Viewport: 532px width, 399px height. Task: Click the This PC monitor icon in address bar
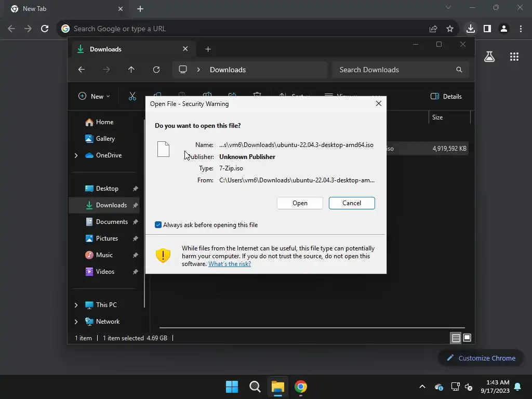coord(183,70)
